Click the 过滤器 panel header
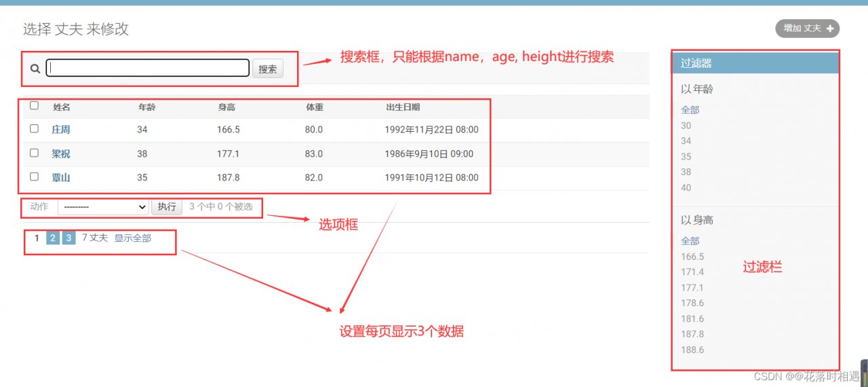Image resolution: width=868 pixels, height=387 pixels. 755,63
